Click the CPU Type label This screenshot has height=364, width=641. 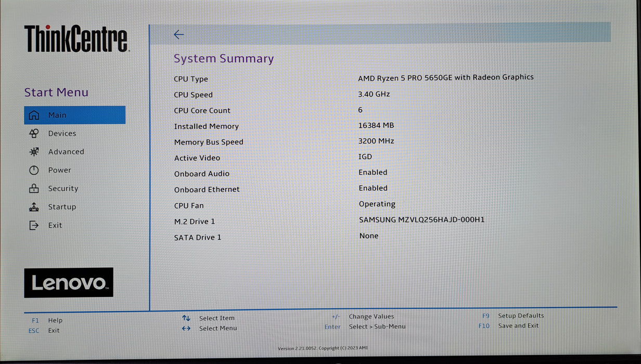(x=191, y=79)
